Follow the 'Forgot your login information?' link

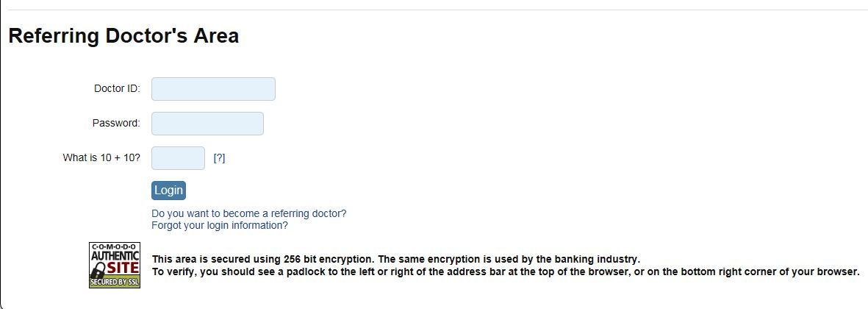pos(220,225)
